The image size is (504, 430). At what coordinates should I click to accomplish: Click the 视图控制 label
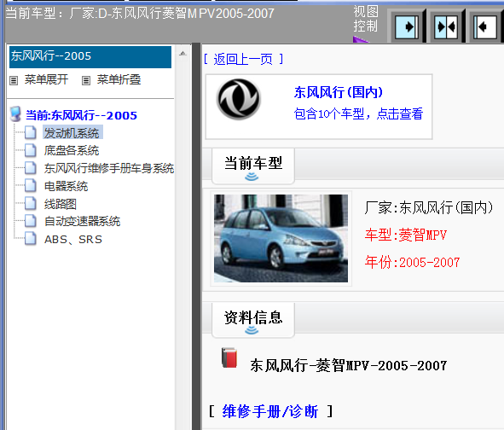pos(366,19)
